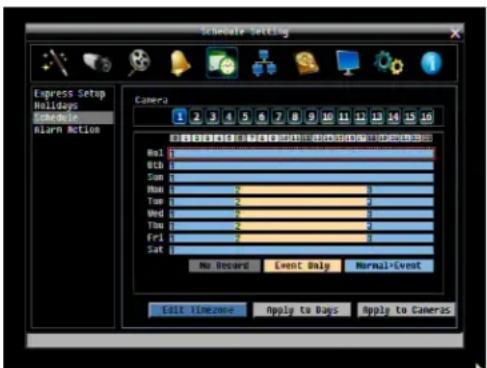Click Monday's Event Only orange segment

302,190
